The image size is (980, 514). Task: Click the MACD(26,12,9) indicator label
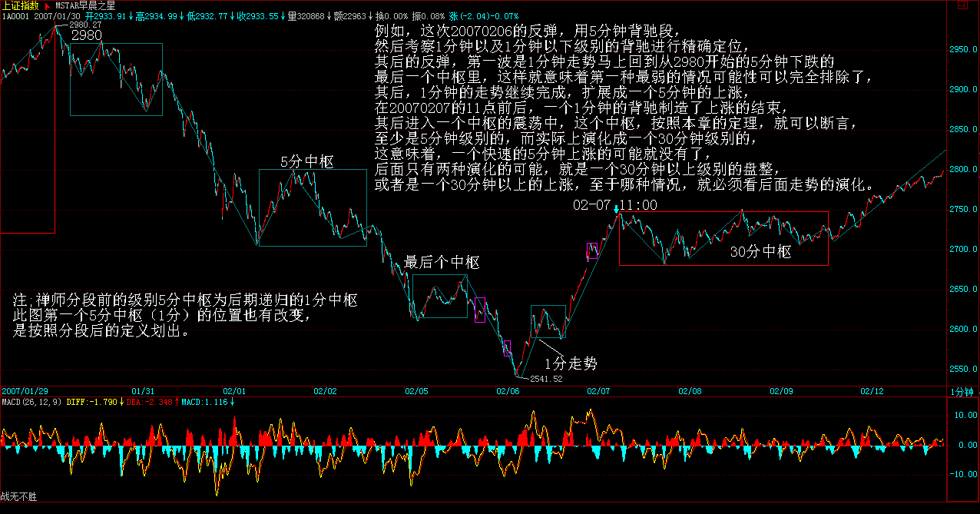(31, 401)
